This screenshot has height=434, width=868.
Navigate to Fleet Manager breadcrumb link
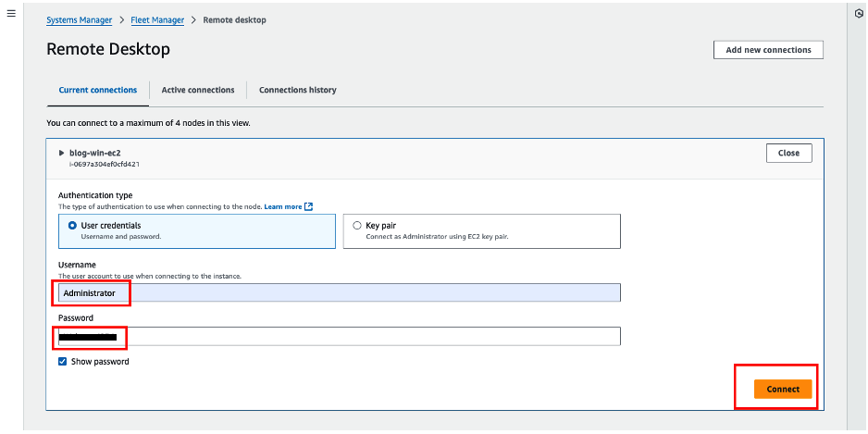157,19
